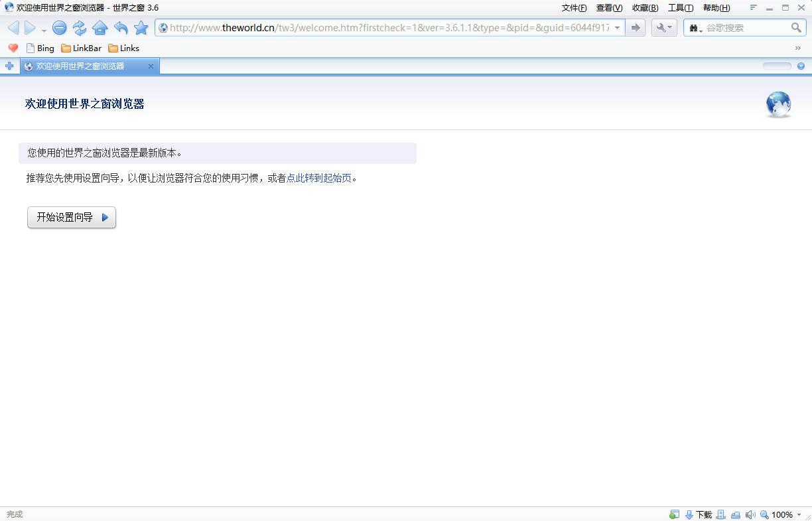This screenshot has width=812, height=521.
Task: Reload the page with Refresh icon
Action: pos(80,28)
